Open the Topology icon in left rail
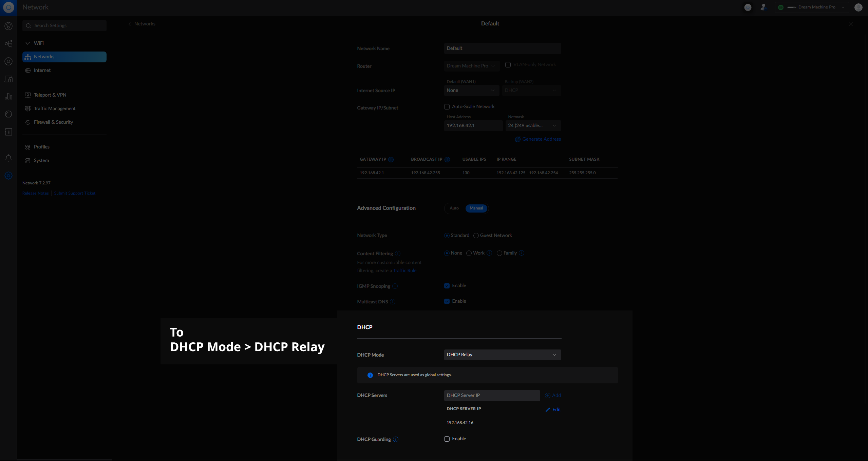 pyautogui.click(x=8, y=44)
